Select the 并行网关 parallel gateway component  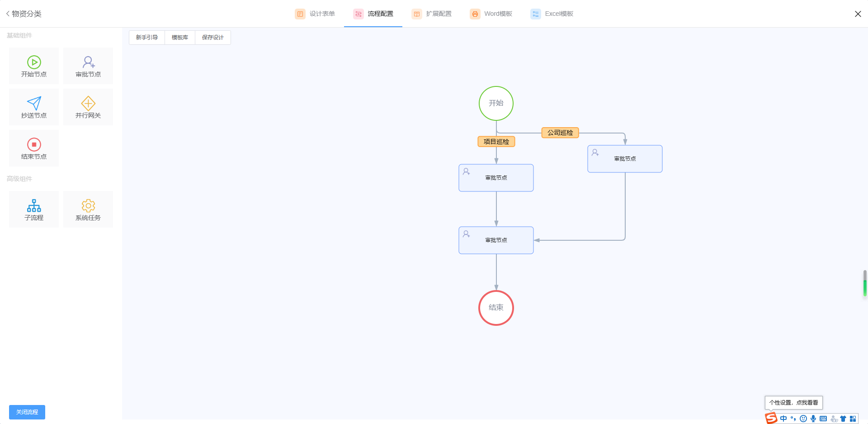(x=88, y=107)
